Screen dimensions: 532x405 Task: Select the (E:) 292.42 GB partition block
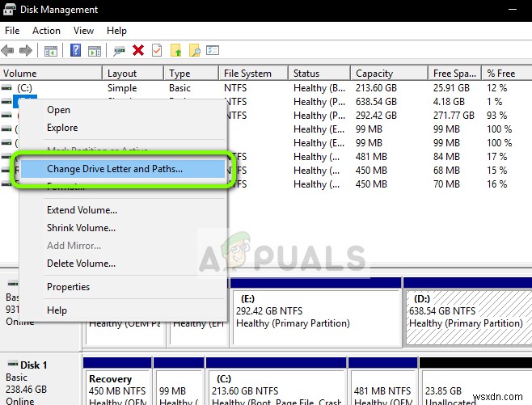(x=316, y=313)
